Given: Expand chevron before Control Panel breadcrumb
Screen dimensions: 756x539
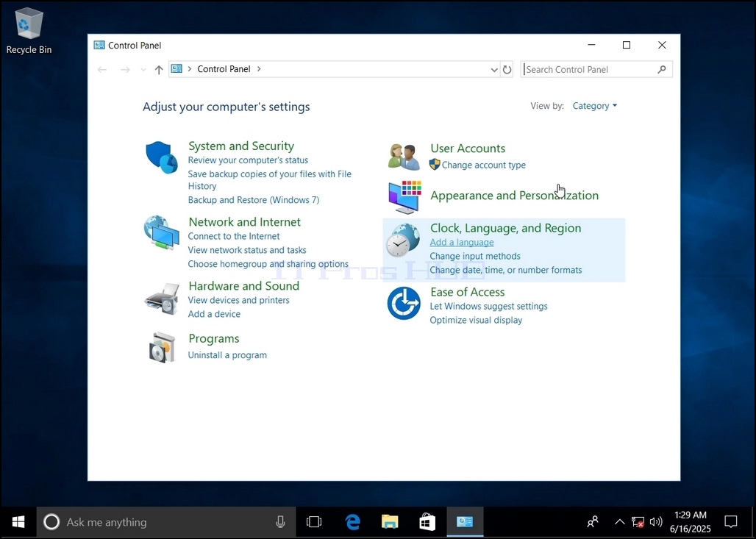Looking at the screenshot, I should point(190,69).
